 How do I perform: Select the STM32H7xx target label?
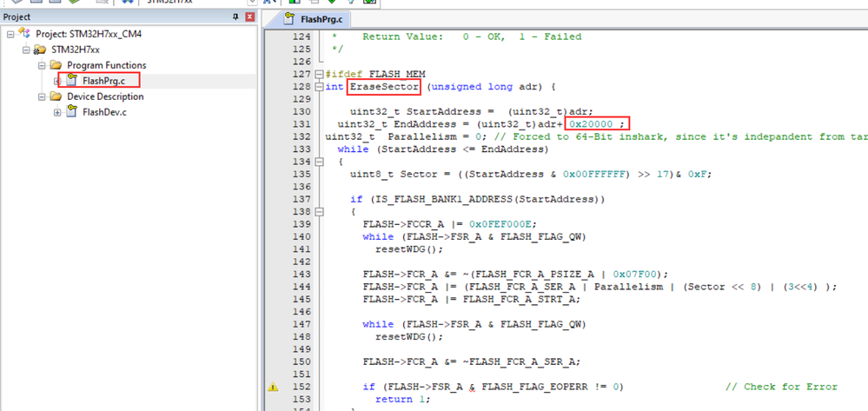click(x=76, y=50)
